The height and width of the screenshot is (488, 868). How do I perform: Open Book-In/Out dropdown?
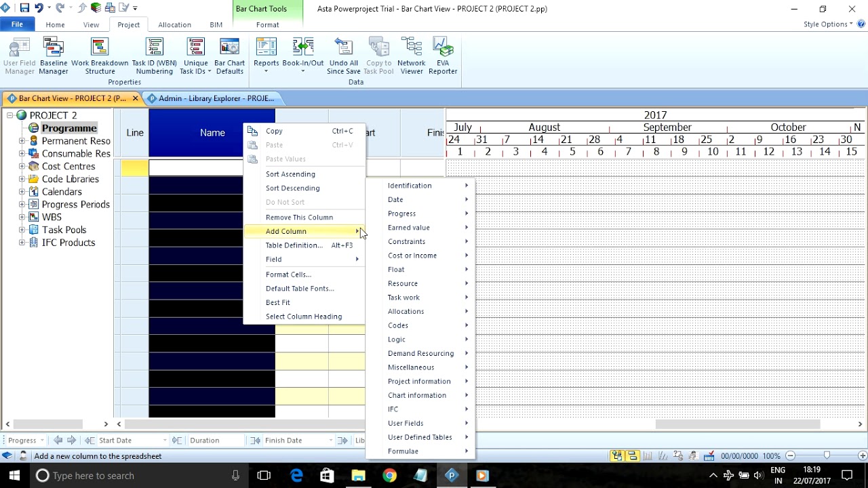click(303, 56)
